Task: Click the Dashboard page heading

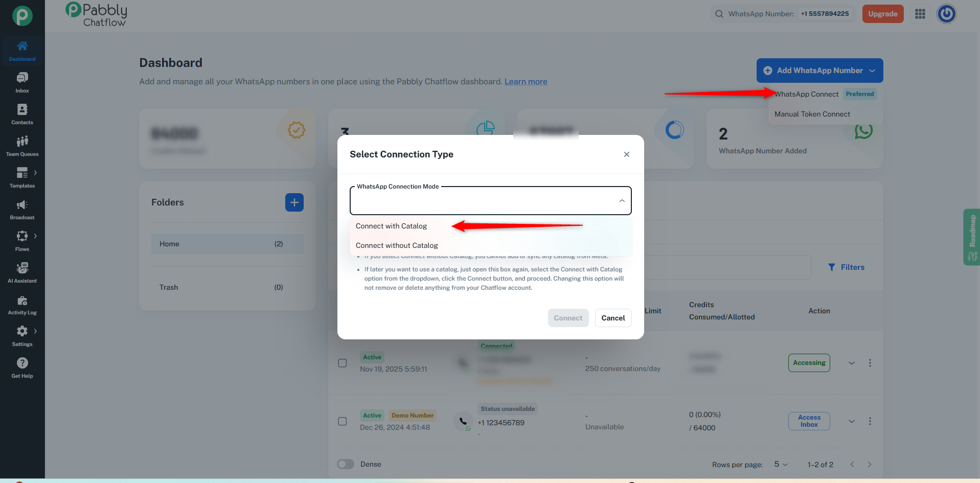Action: (171, 63)
